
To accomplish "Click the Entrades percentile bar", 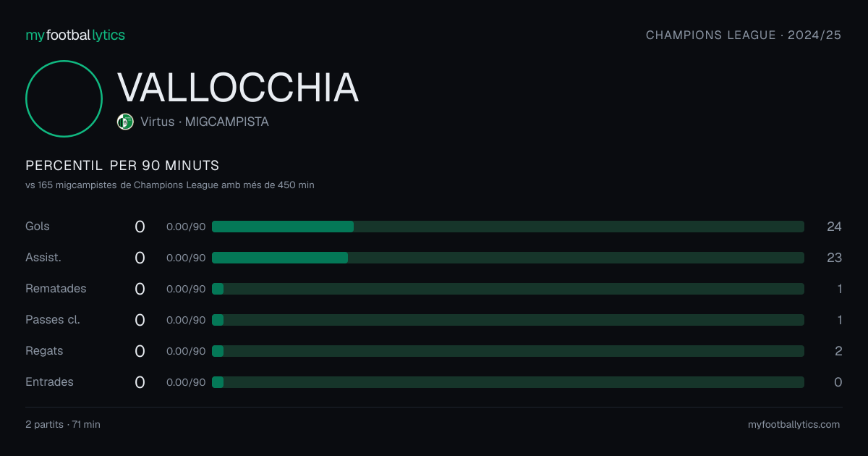I will coord(508,382).
